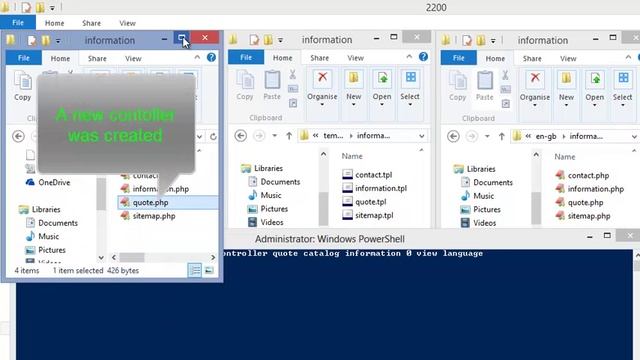Image resolution: width=640 pixels, height=360 pixels.
Task: Click Help icon in left information window
Action: click(x=211, y=58)
